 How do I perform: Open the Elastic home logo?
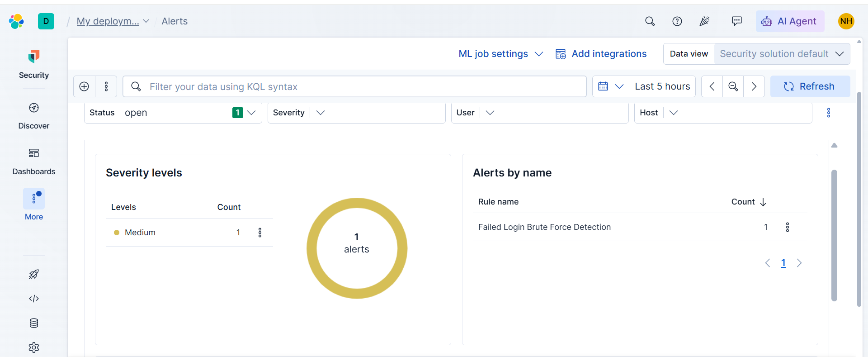pyautogui.click(x=16, y=21)
